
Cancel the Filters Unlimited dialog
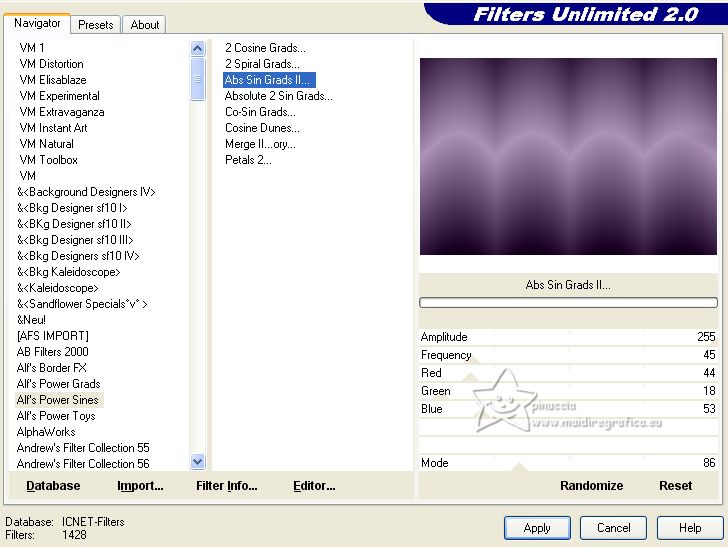[x=613, y=528]
